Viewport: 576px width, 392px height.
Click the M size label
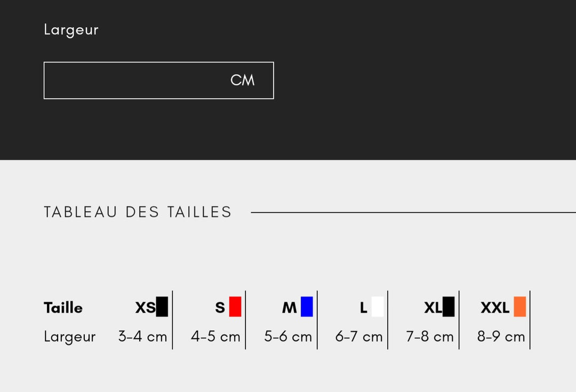[x=289, y=308]
